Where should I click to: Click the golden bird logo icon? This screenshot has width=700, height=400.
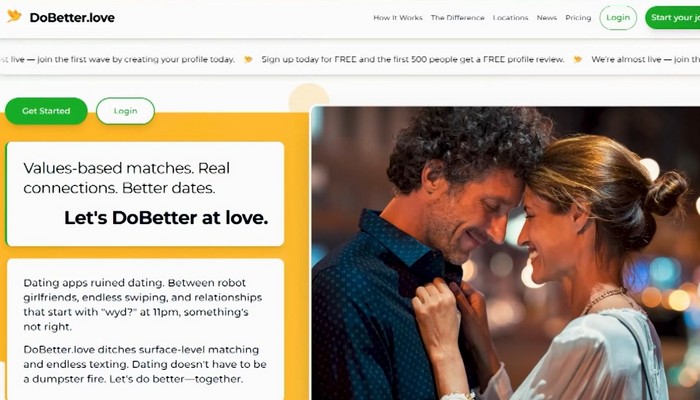14,17
